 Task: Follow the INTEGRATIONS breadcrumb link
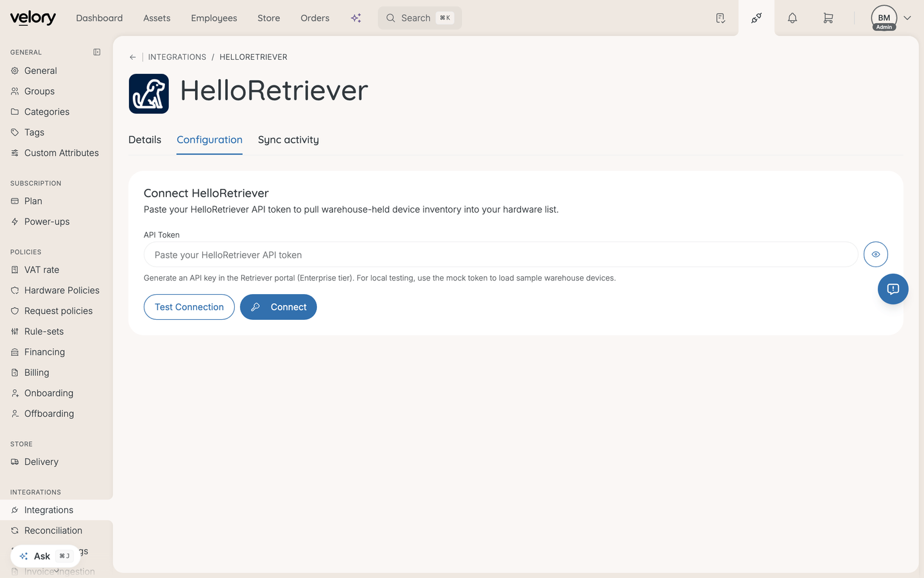[x=177, y=57]
